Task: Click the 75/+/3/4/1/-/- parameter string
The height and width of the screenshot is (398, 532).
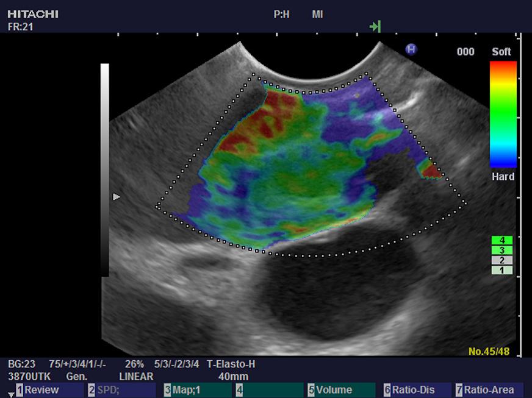Action: 77,364
